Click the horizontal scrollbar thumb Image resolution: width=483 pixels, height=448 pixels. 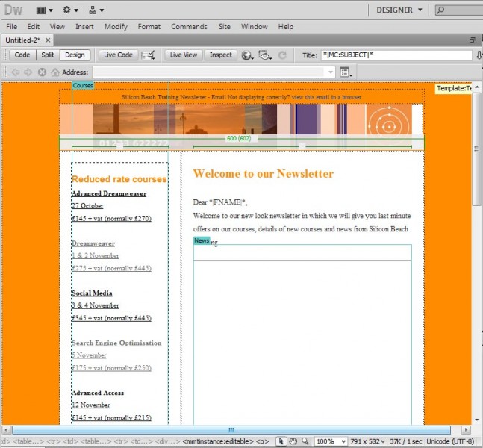click(231, 430)
